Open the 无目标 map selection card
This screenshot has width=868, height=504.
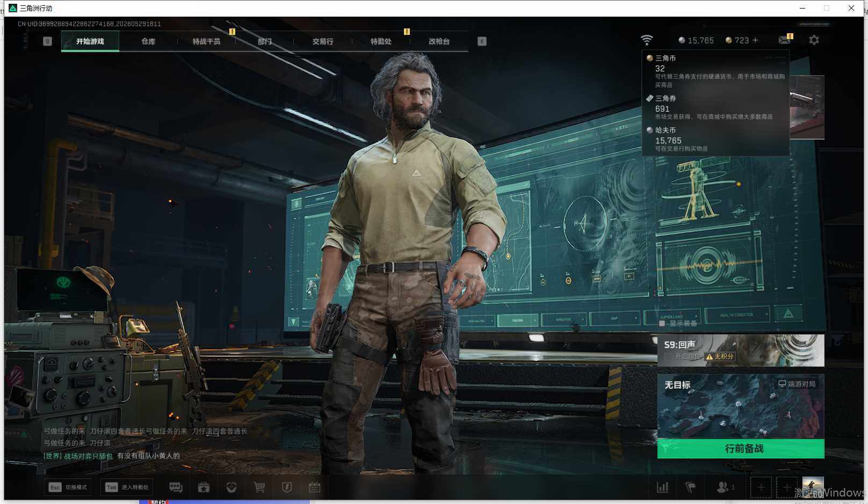741,406
